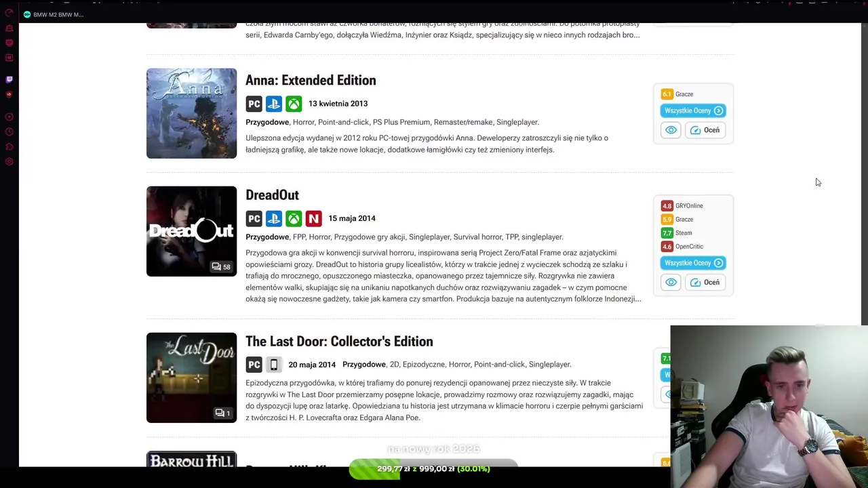
Task: Click PC platform icon for DreadOut
Action: coord(254,218)
